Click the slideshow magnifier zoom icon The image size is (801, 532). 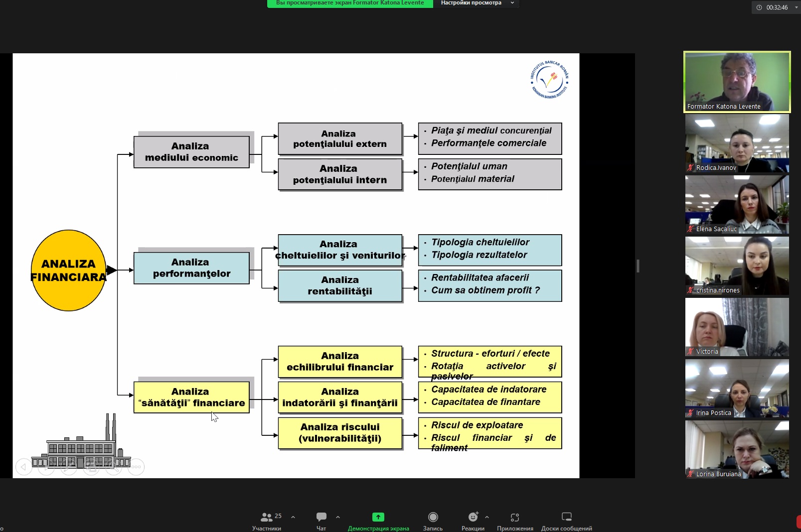114,467
